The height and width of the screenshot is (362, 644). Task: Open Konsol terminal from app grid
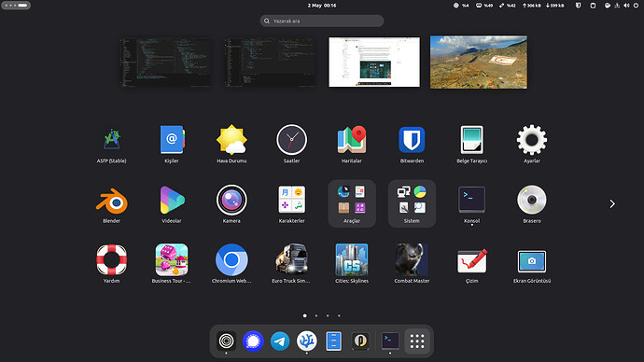pyautogui.click(x=472, y=204)
